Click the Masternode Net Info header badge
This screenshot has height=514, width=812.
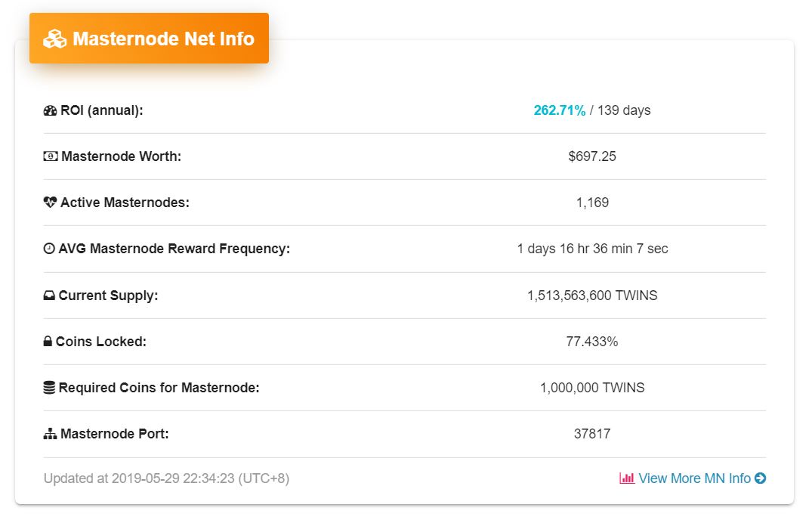[150, 39]
